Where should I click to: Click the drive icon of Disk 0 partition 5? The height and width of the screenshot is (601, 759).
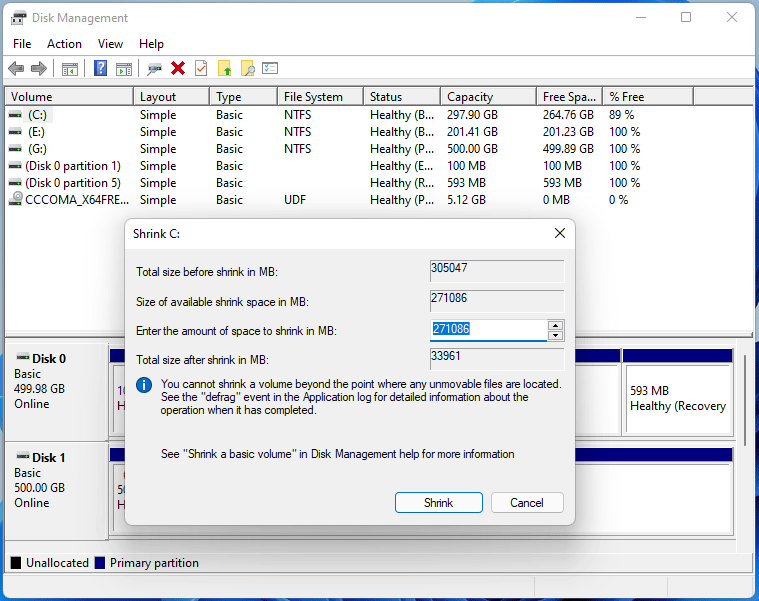point(15,183)
